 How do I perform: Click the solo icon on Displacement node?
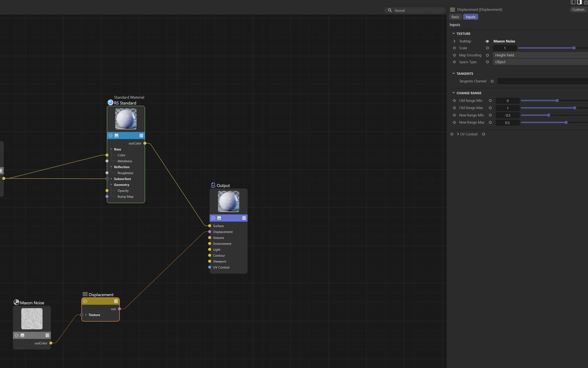pyautogui.click(x=85, y=301)
